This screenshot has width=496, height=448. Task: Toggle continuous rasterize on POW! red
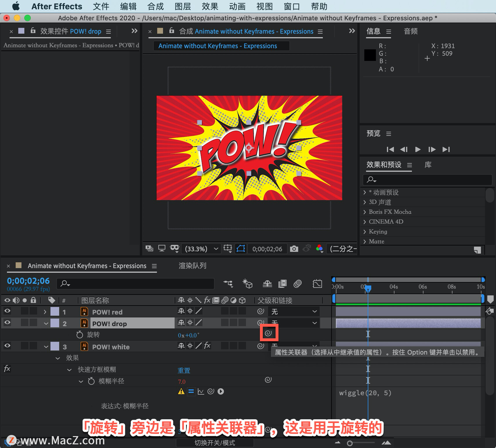190,311
